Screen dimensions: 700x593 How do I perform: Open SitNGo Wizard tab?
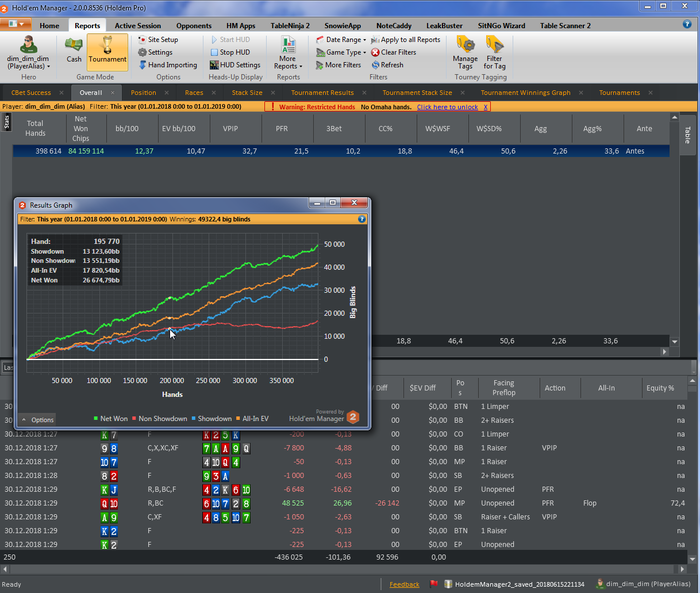[x=501, y=25]
